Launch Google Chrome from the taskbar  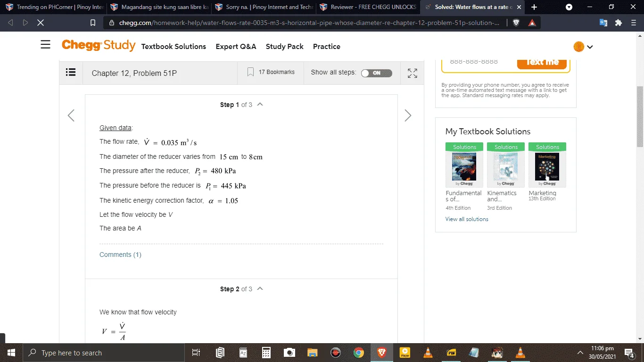pyautogui.click(x=359, y=353)
